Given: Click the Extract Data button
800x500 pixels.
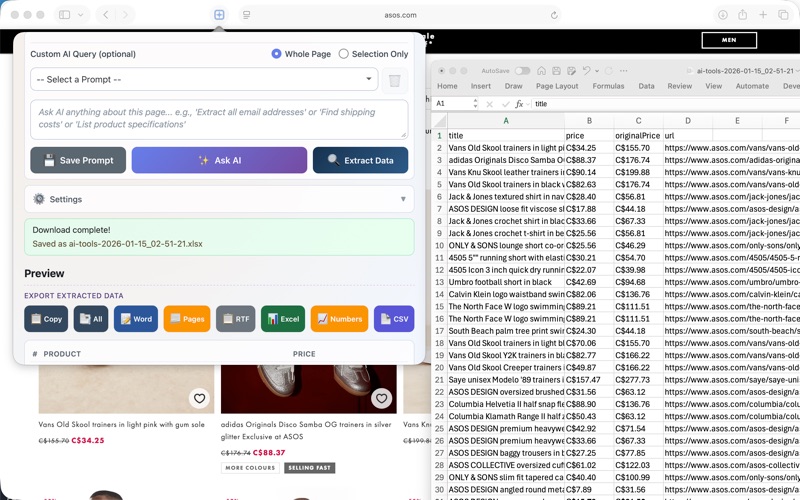Looking at the screenshot, I should (360, 160).
